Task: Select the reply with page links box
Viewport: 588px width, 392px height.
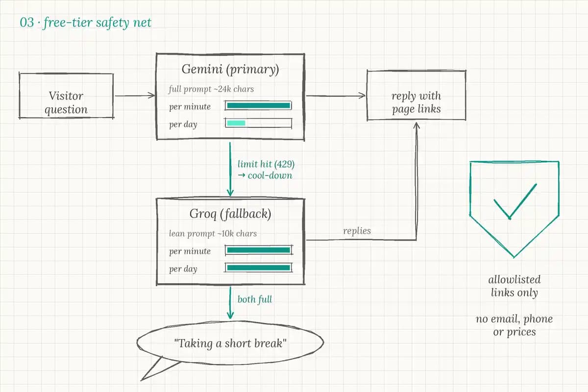Action: 416,96
